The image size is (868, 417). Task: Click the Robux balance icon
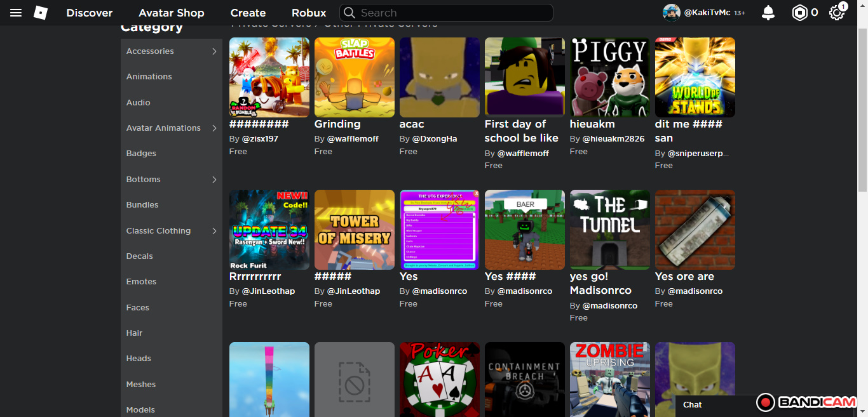[799, 13]
